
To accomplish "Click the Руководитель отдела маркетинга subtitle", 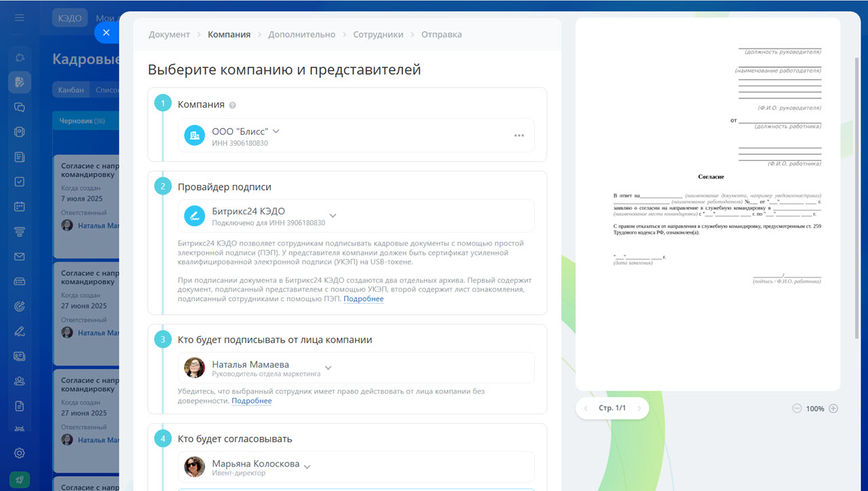I will [266, 374].
